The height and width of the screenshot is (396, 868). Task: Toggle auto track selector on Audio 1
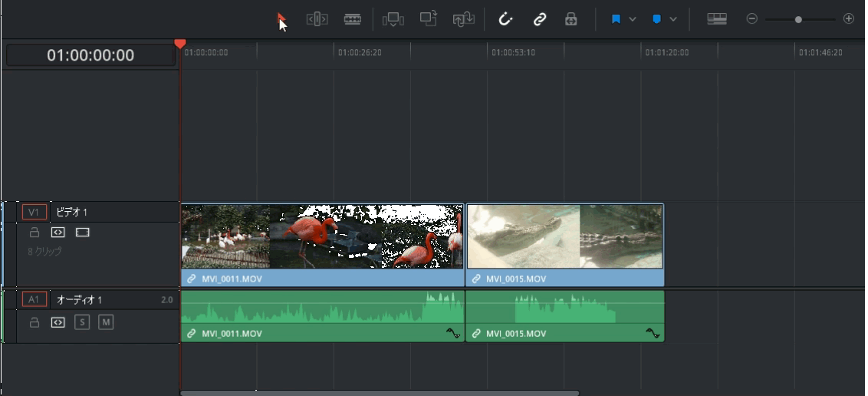(x=58, y=322)
